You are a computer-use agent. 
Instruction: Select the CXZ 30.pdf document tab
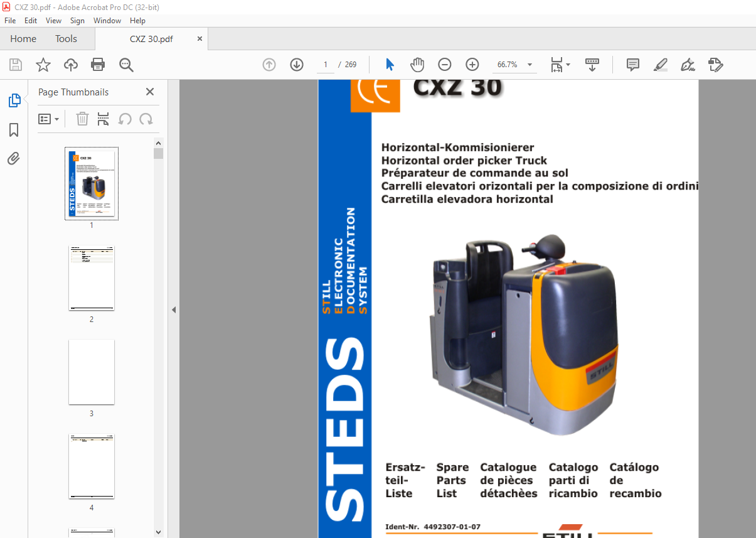pyautogui.click(x=151, y=39)
